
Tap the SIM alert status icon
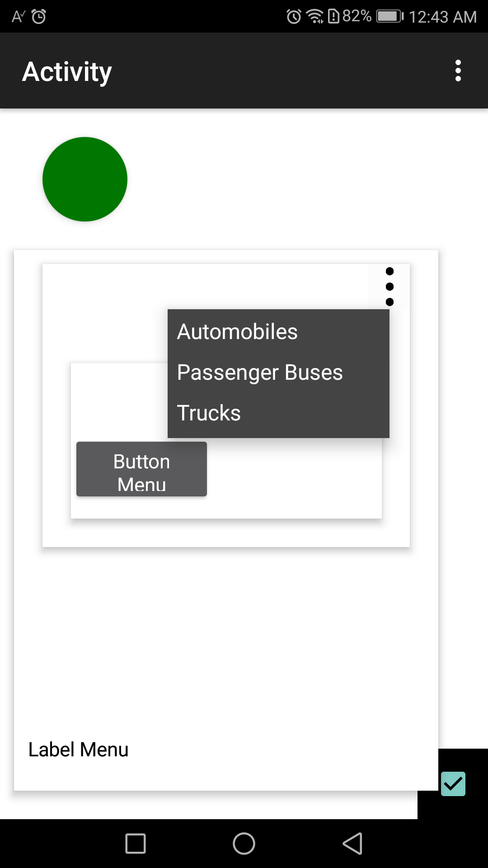[333, 17]
